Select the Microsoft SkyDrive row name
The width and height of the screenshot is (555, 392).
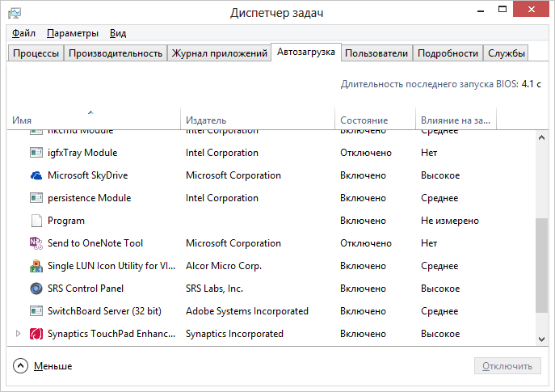coord(88,175)
